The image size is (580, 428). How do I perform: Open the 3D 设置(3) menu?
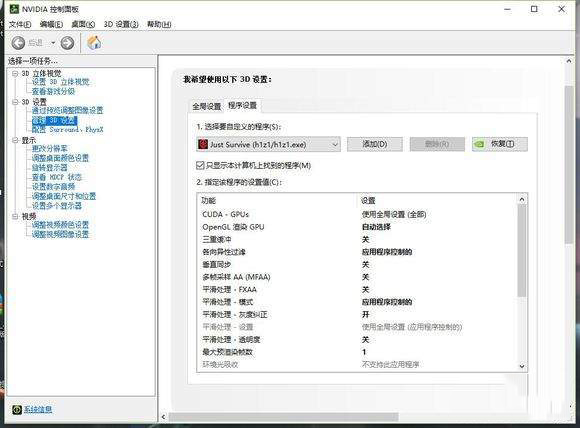(x=121, y=24)
